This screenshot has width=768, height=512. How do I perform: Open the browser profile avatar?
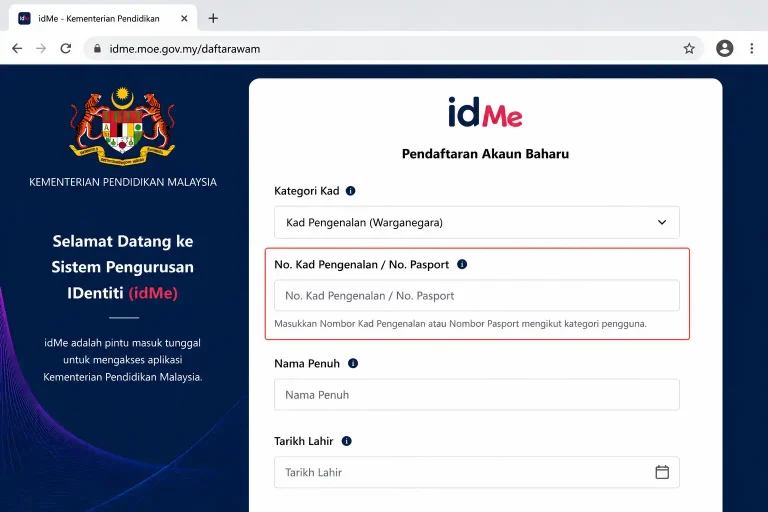724,49
